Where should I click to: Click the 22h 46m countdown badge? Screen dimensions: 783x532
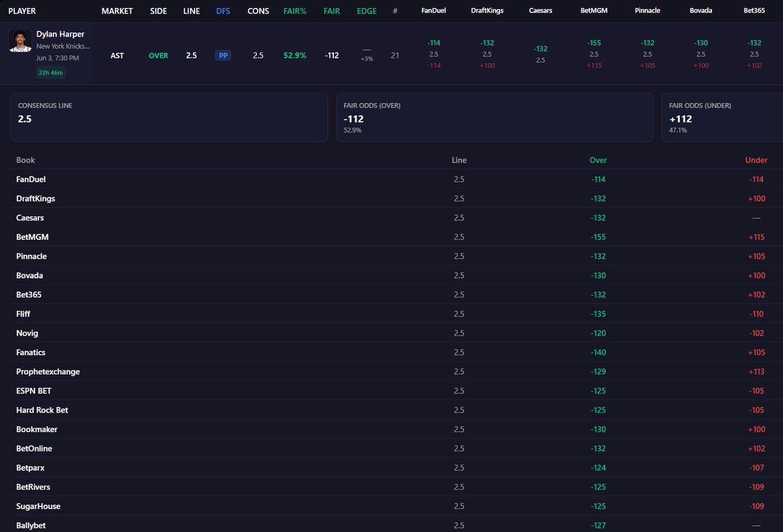click(x=51, y=72)
